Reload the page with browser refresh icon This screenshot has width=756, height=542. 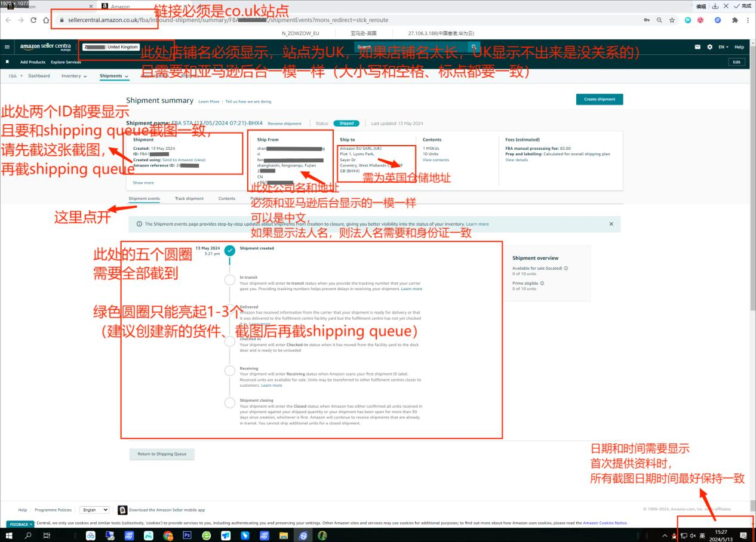pos(33,20)
